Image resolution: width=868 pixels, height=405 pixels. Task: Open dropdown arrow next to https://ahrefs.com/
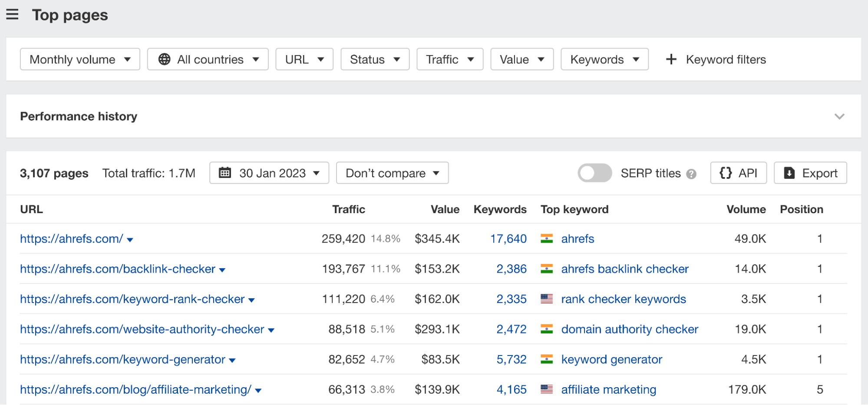coord(130,240)
